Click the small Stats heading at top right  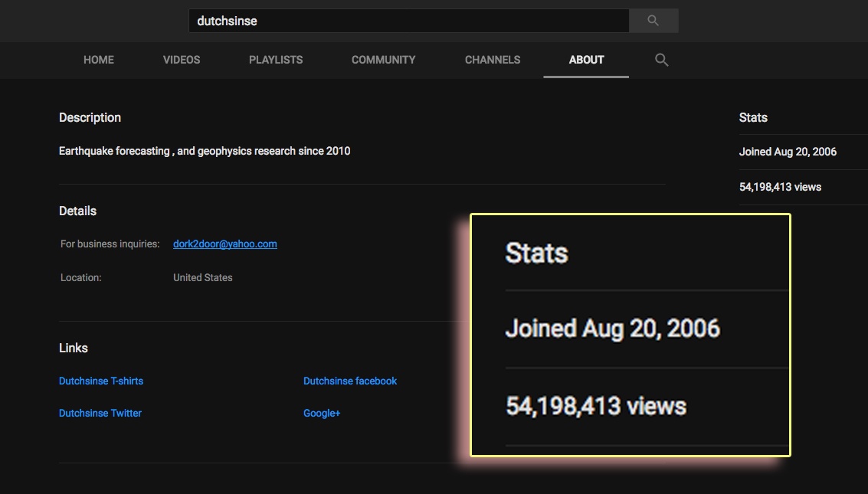(x=753, y=117)
